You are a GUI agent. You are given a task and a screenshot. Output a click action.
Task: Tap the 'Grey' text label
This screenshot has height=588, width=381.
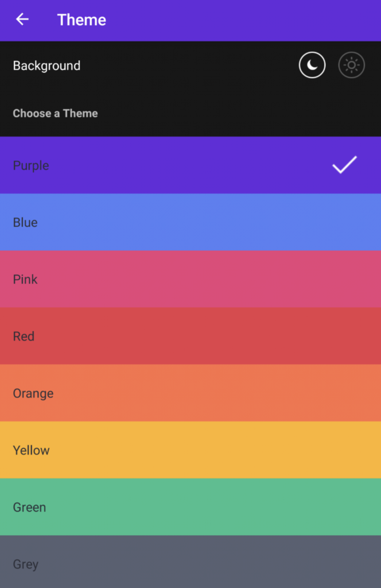[25, 564]
